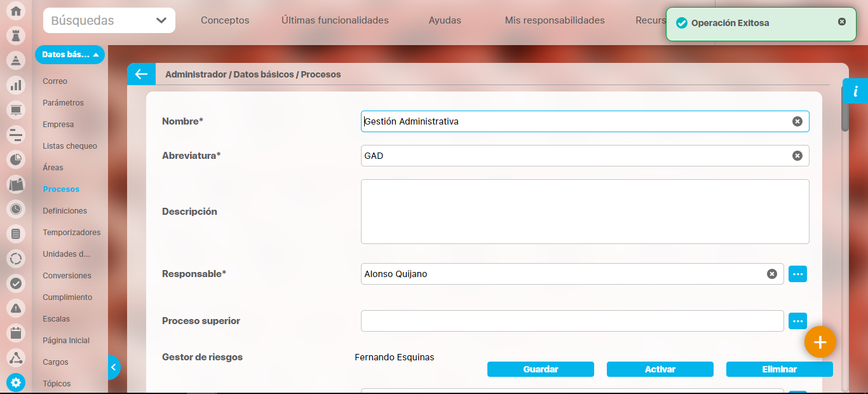Image resolution: width=868 pixels, height=394 pixels.
Task: Open the warning triangle risks icon
Action: [16, 308]
